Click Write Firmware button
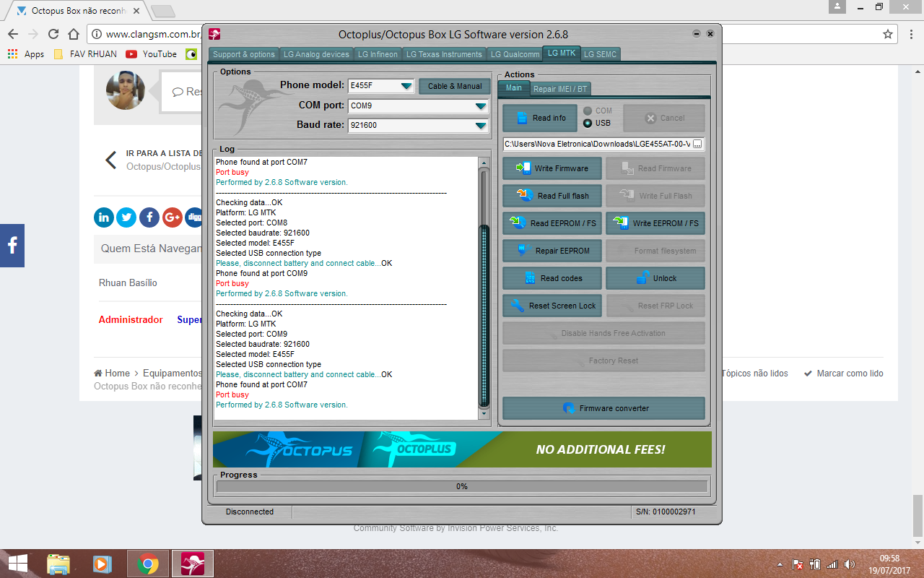 [x=552, y=168]
